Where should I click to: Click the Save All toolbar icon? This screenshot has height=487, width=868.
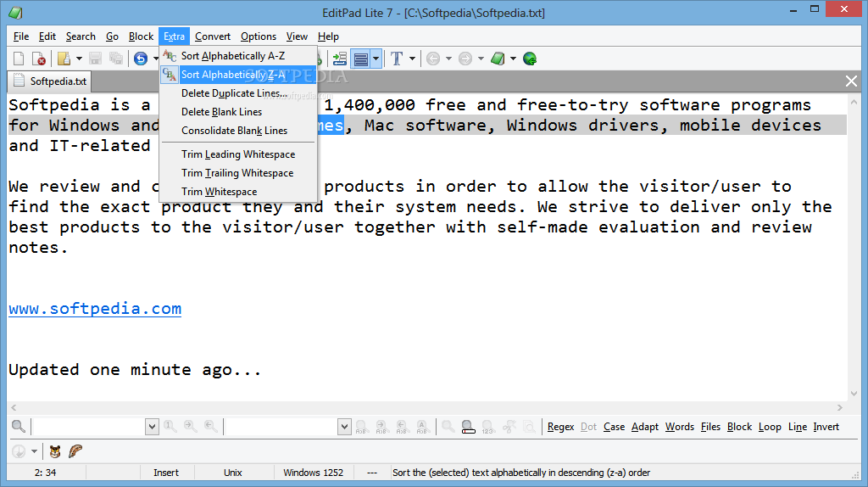115,59
